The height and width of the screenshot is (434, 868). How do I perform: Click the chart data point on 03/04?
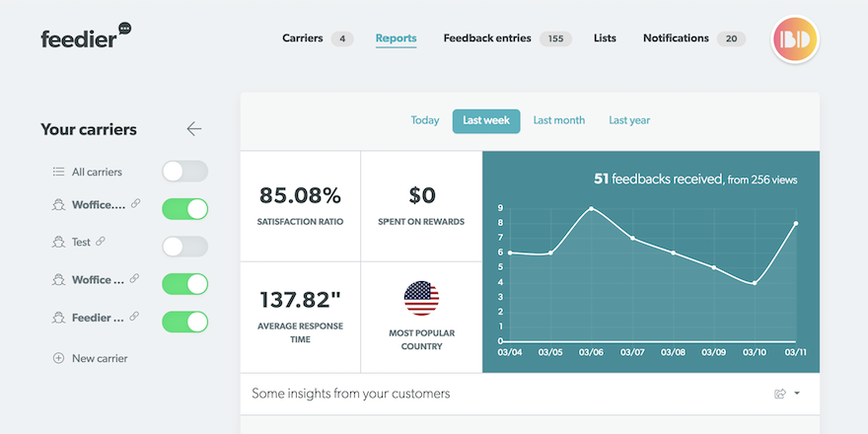coord(509,253)
